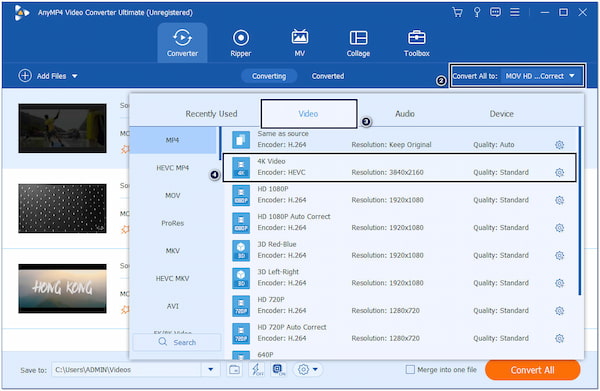Open the shopping cart purchase icon
600x391 pixels.
pyautogui.click(x=457, y=12)
